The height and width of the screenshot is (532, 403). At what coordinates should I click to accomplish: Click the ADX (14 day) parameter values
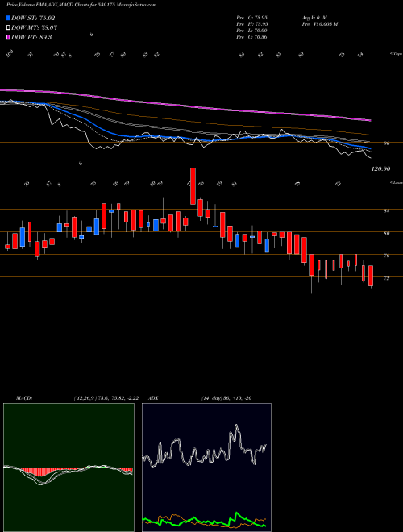[x=226, y=398]
